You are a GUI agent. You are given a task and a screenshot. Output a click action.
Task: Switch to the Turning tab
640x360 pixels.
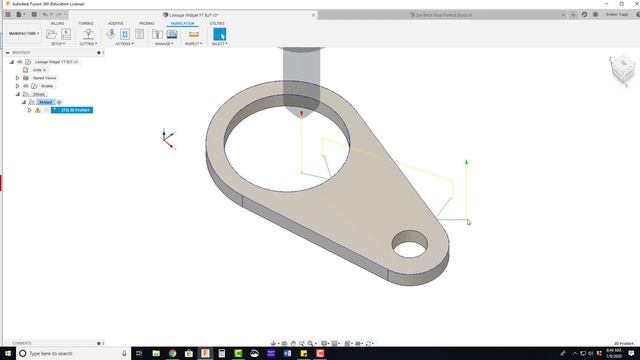click(86, 23)
